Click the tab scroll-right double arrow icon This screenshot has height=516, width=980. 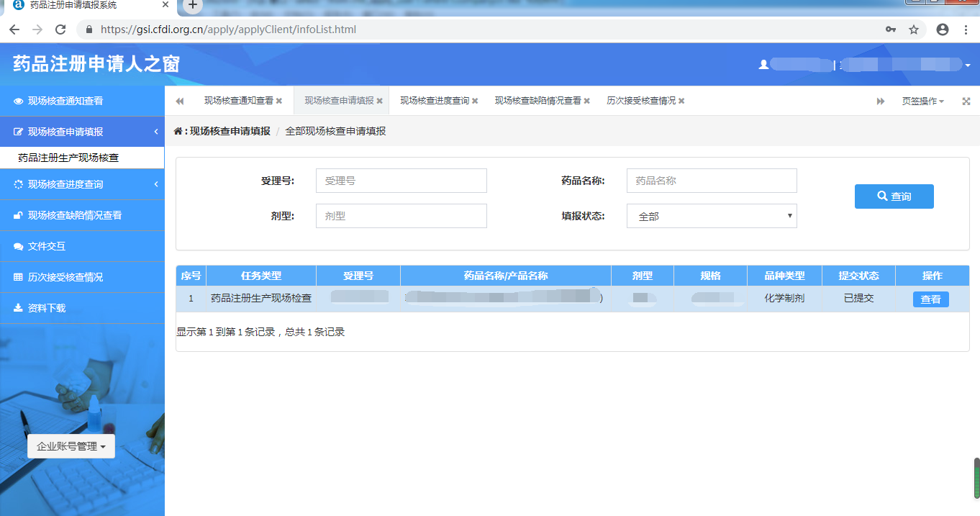pos(880,101)
